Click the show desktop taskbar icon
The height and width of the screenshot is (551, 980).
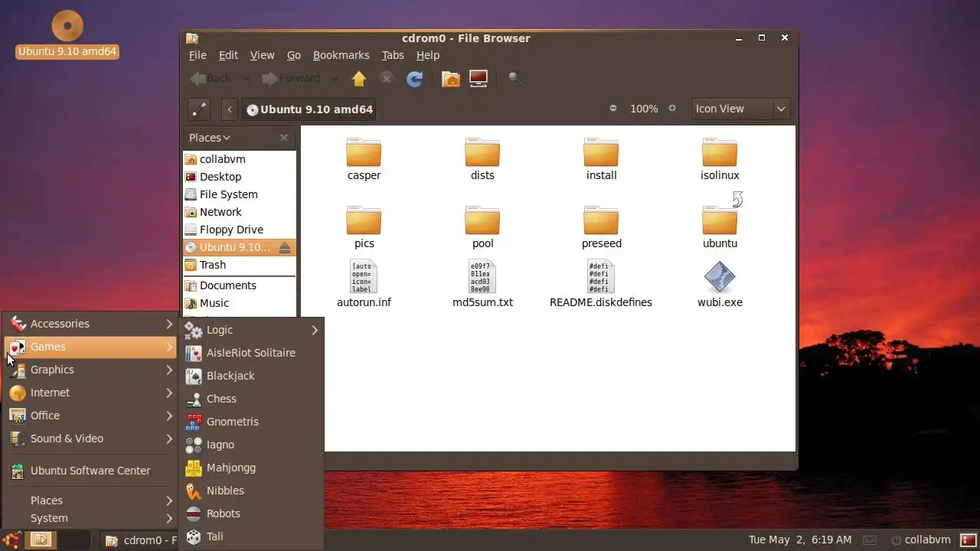coord(40,540)
